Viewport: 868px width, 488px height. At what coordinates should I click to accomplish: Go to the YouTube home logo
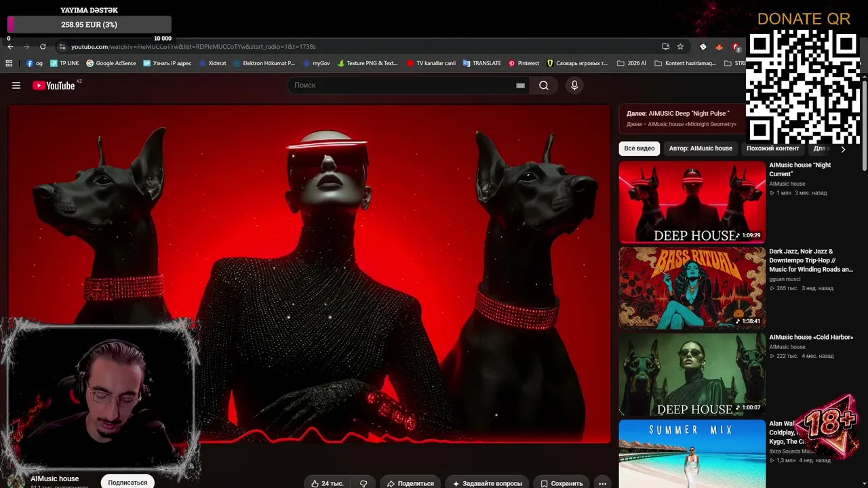pyautogui.click(x=54, y=85)
